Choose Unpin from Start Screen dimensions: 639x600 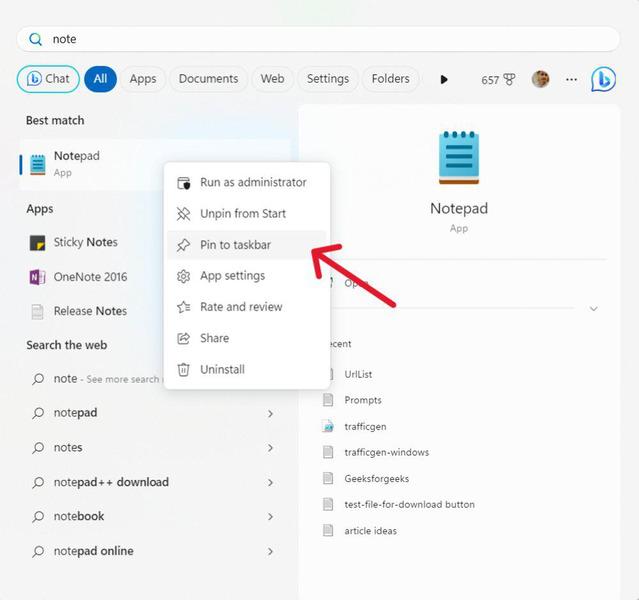click(247, 214)
